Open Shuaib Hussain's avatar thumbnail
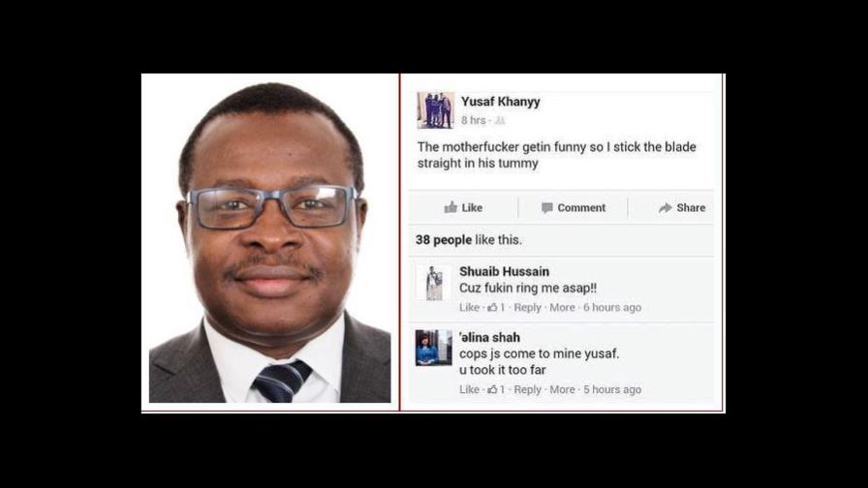The image size is (868, 488). [x=433, y=283]
